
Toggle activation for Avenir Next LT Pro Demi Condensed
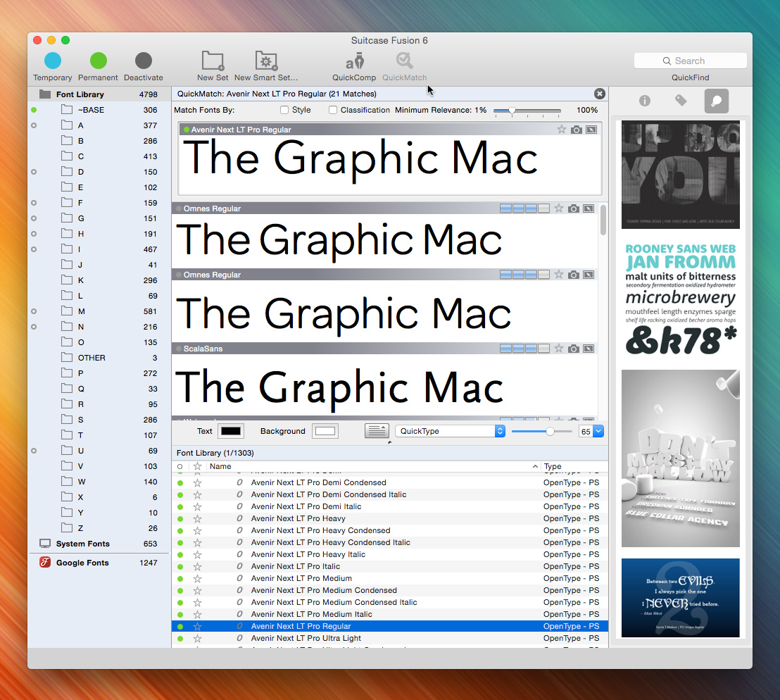point(180,483)
